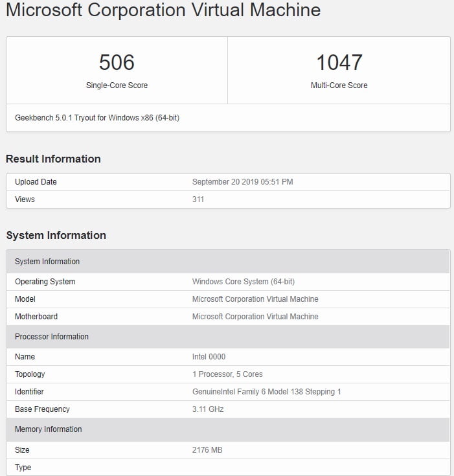
Task: Click the Single-Core Score label
Action: (117, 85)
